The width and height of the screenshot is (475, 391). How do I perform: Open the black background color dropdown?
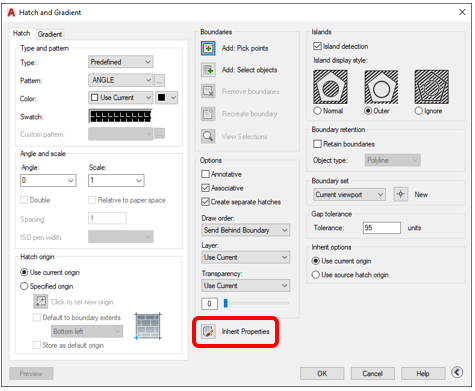166,98
